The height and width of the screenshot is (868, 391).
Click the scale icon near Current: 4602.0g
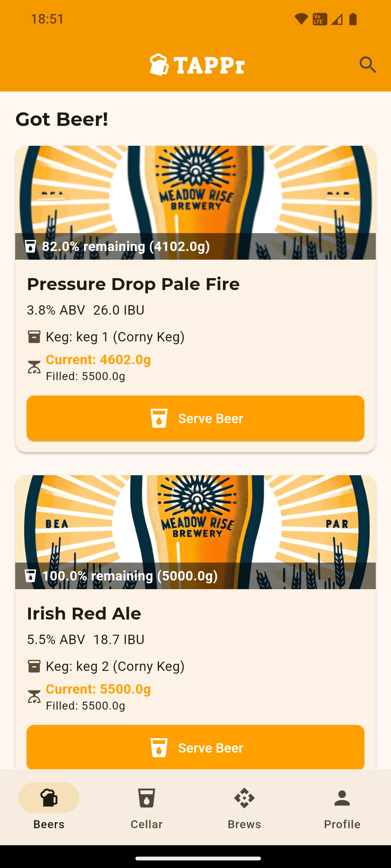[34, 367]
